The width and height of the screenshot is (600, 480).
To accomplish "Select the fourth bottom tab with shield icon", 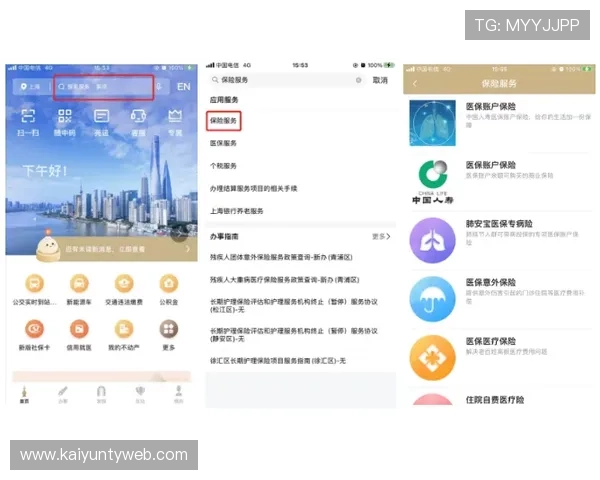I will (140, 394).
